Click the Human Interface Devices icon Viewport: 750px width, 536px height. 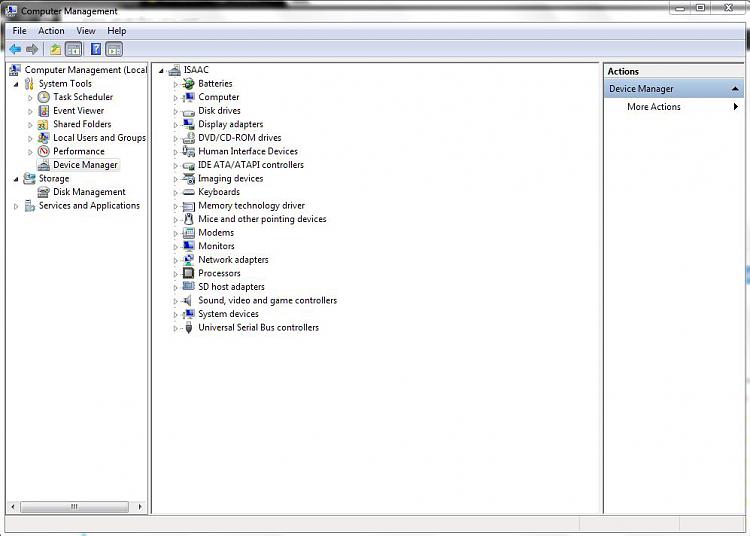click(189, 152)
